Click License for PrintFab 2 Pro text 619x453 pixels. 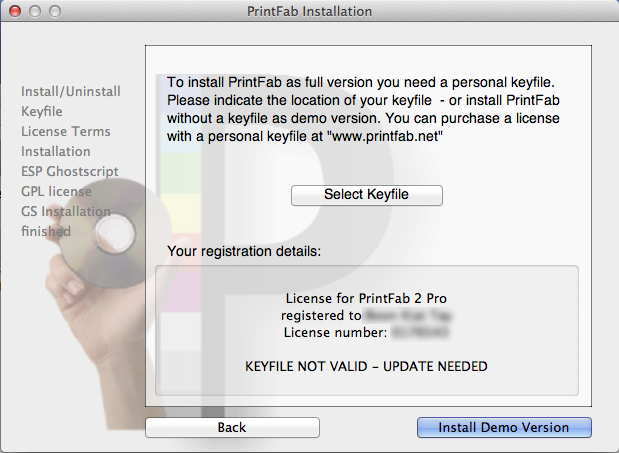tap(366, 299)
